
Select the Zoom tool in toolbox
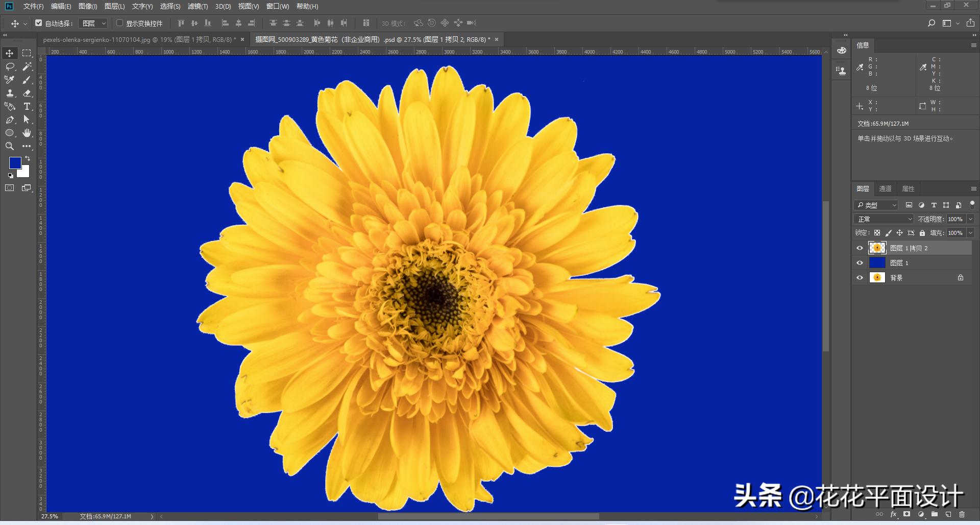(10, 146)
